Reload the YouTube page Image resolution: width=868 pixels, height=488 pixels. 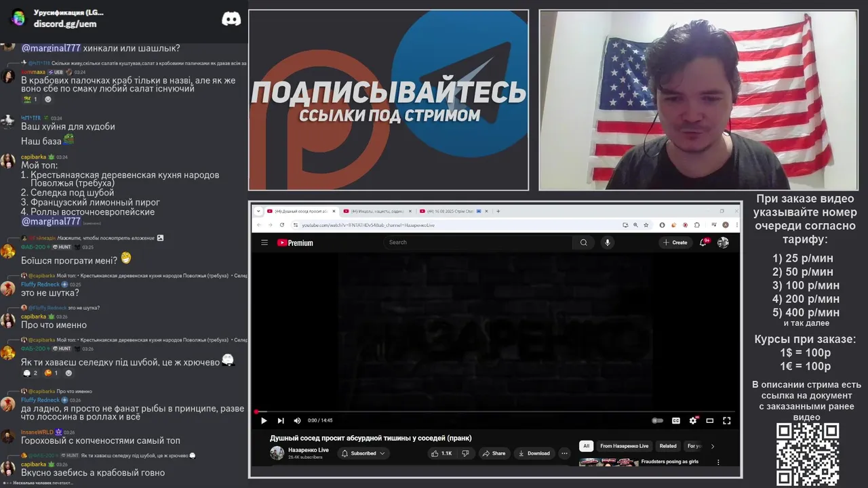(282, 225)
